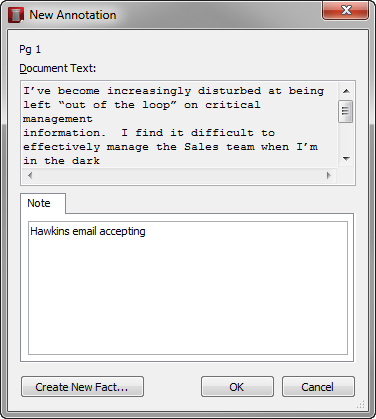Viewport: 376px width, 419px height.
Task: Cancel the new annotation
Action: 318,387
